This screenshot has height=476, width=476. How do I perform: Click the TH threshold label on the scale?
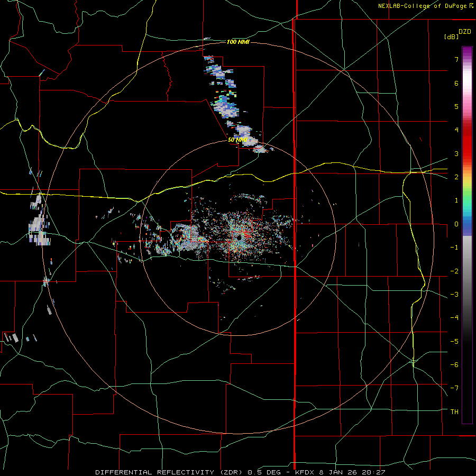454,411
